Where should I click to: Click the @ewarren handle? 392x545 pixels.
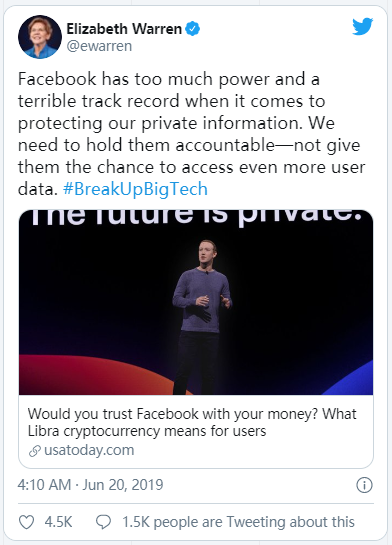(99, 46)
